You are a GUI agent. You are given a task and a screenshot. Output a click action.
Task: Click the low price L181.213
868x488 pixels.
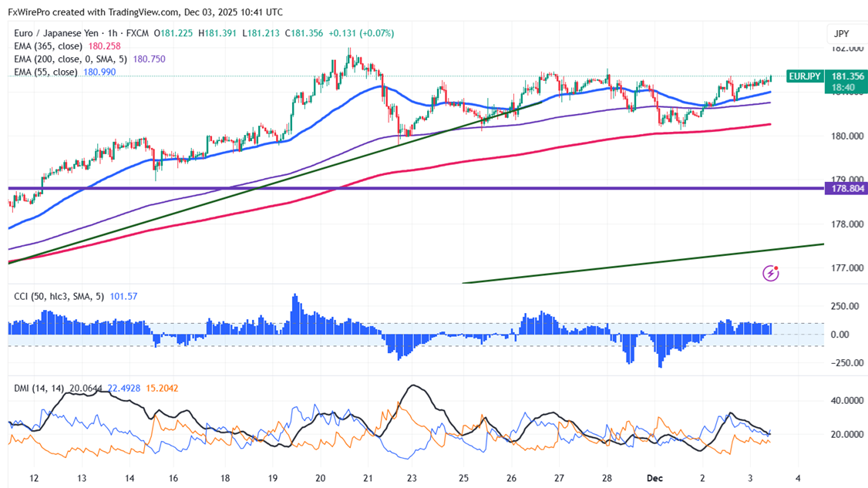pos(261,33)
